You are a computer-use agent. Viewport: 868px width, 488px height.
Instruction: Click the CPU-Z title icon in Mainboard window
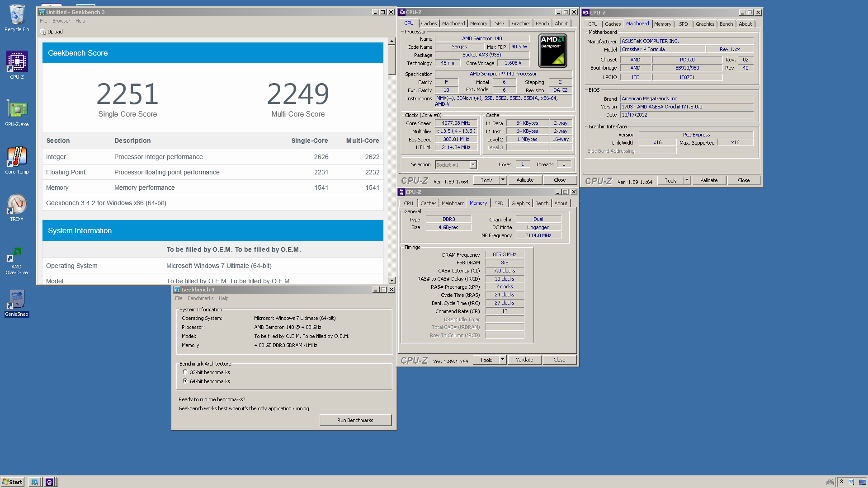[x=586, y=13]
